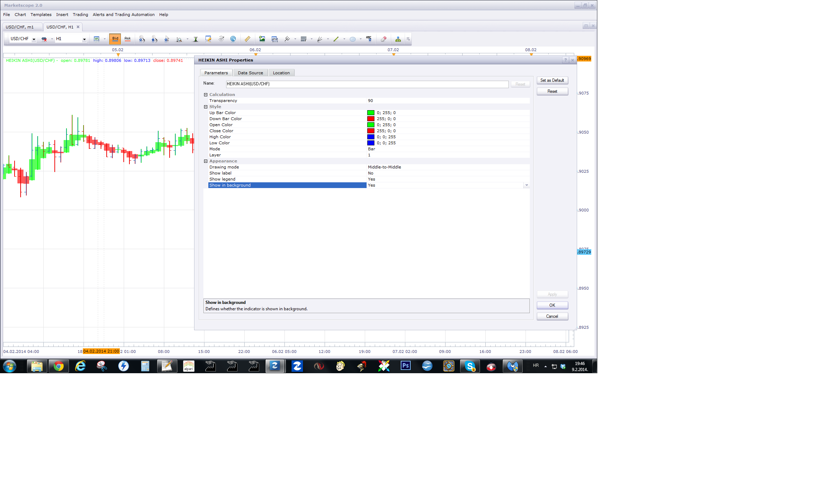
Task: Collapse the Style section
Action: click(206, 107)
